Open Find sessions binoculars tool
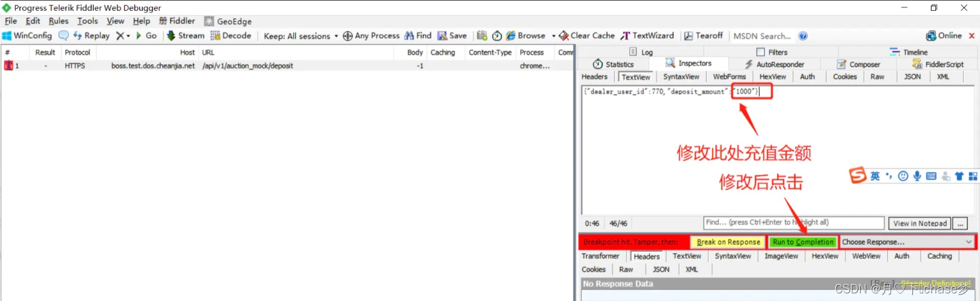980x301 pixels. click(x=418, y=36)
